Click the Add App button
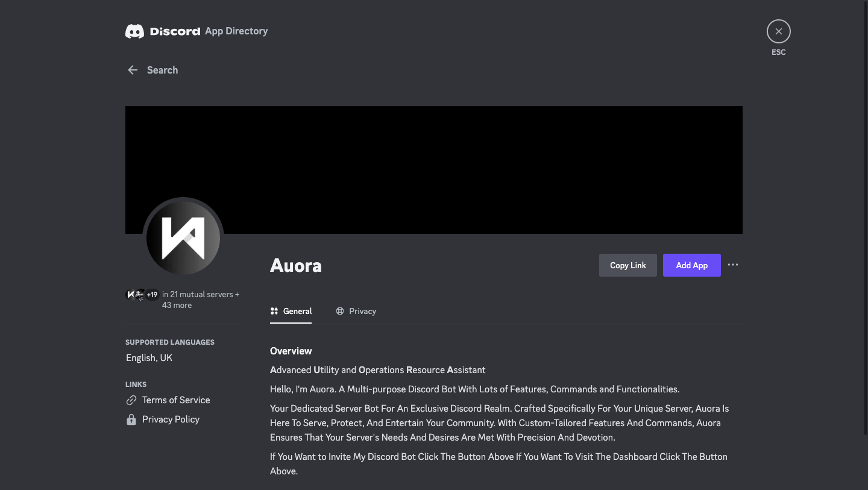 [691, 265]
